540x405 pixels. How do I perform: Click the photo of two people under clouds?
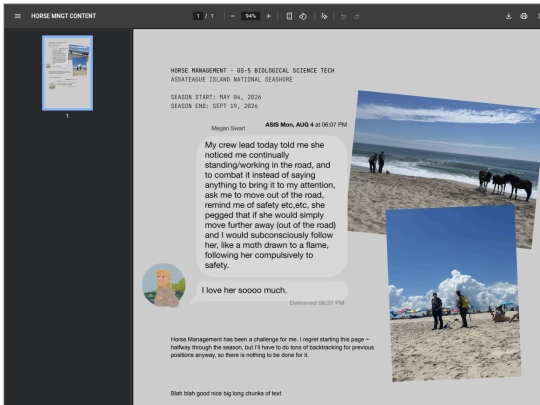coord(454,294)
